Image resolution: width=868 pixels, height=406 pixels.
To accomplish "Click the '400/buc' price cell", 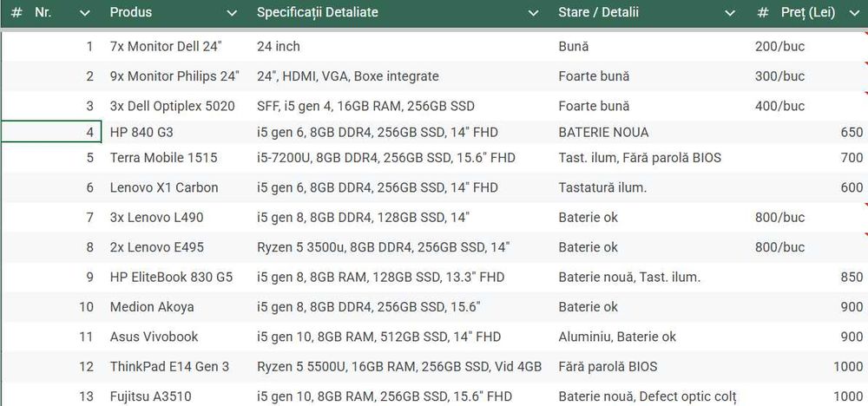I will [779, 106].
